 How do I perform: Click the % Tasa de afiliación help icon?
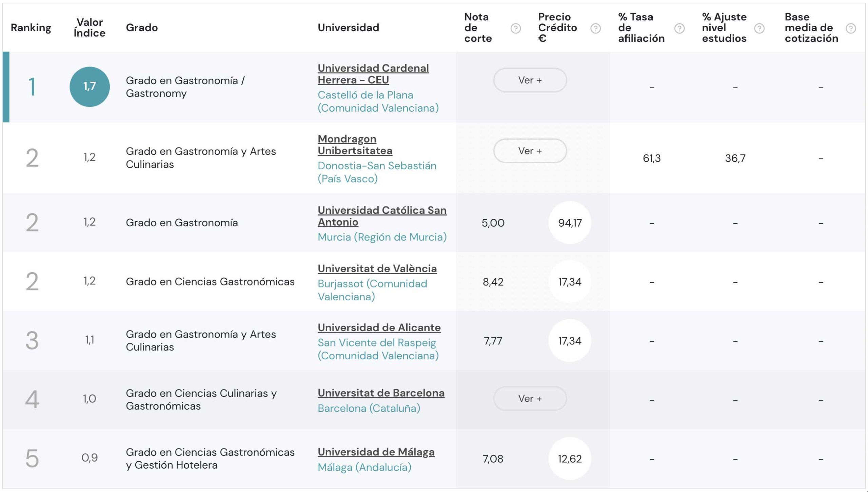point(679,28)
